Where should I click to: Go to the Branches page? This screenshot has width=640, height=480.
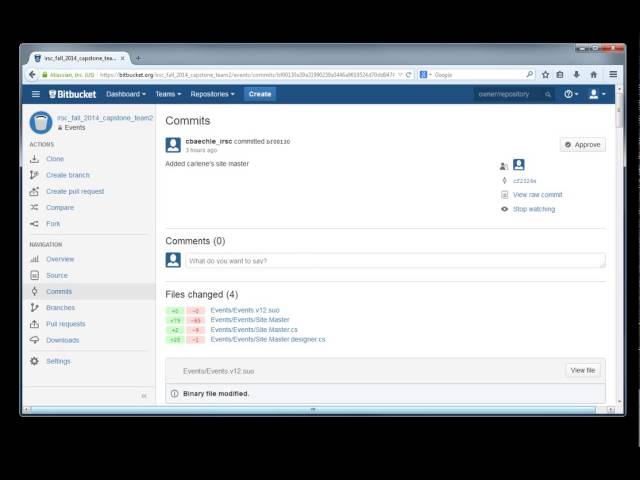[60, 308]
